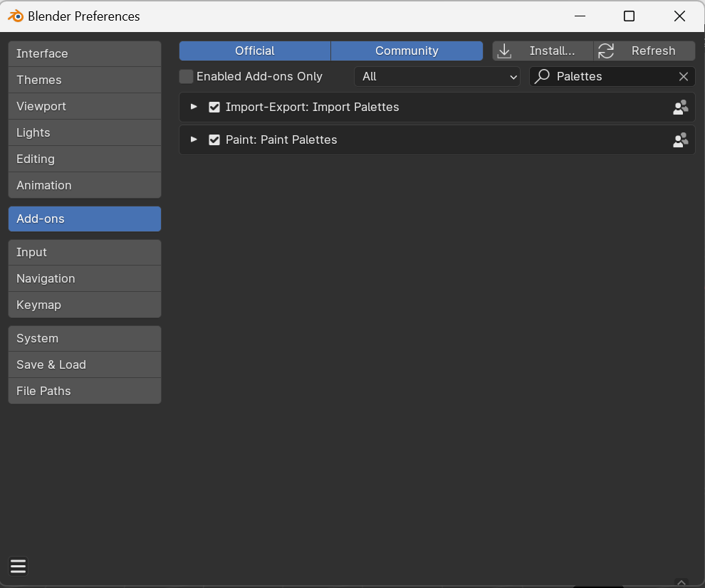Open the All category dropdown
Viewport: 705px width, 588px height.
point(437,76)
